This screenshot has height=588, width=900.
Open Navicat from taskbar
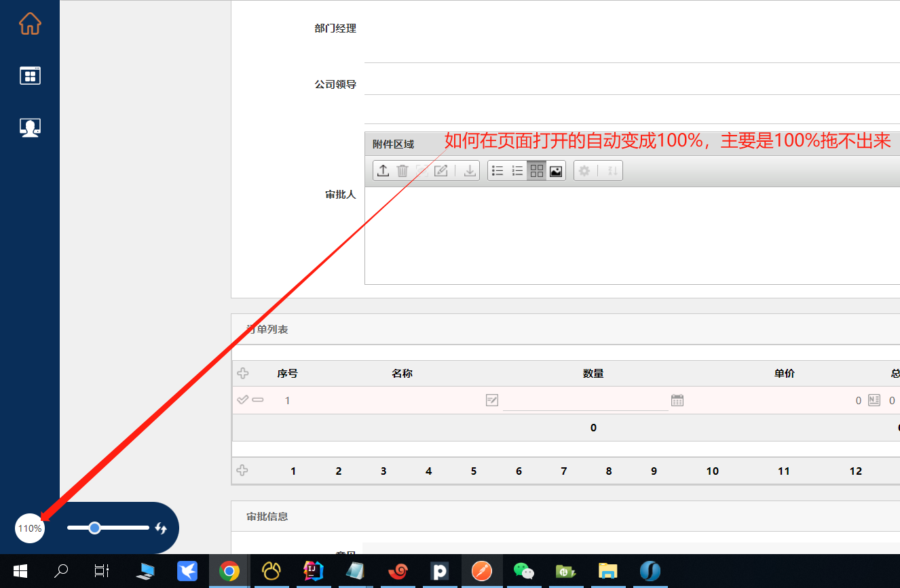pyautogui.click(x=271, y=571)
